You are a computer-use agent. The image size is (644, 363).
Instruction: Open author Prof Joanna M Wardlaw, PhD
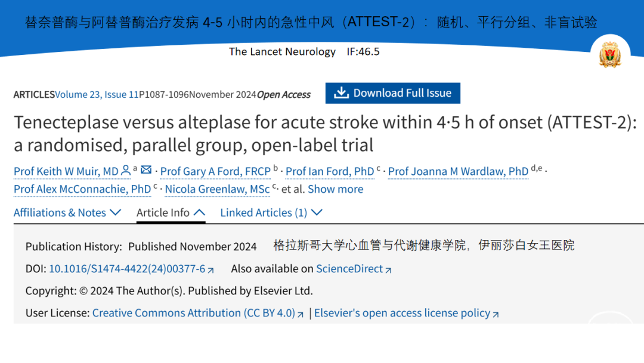(x=458, y=171)
